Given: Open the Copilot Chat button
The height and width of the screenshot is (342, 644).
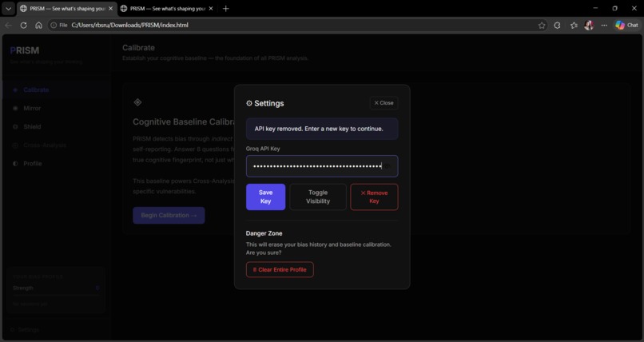Looking at the screenshot, I should 626,26.
